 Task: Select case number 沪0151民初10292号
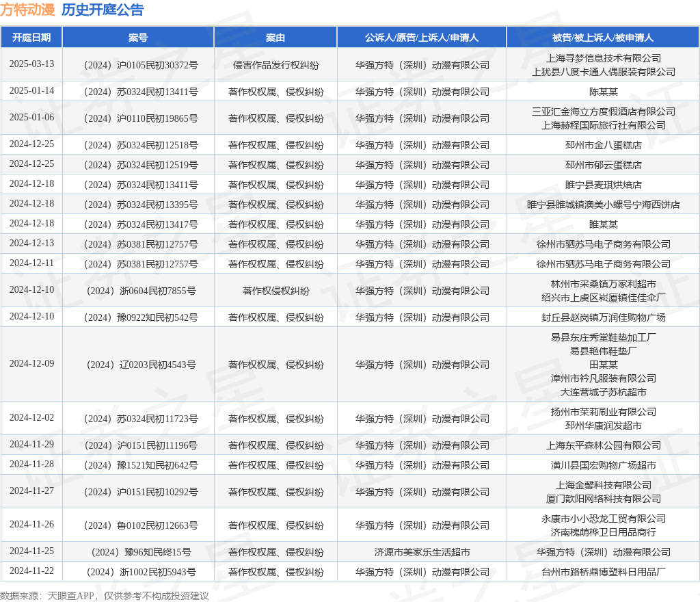click(x=141, y=492)
